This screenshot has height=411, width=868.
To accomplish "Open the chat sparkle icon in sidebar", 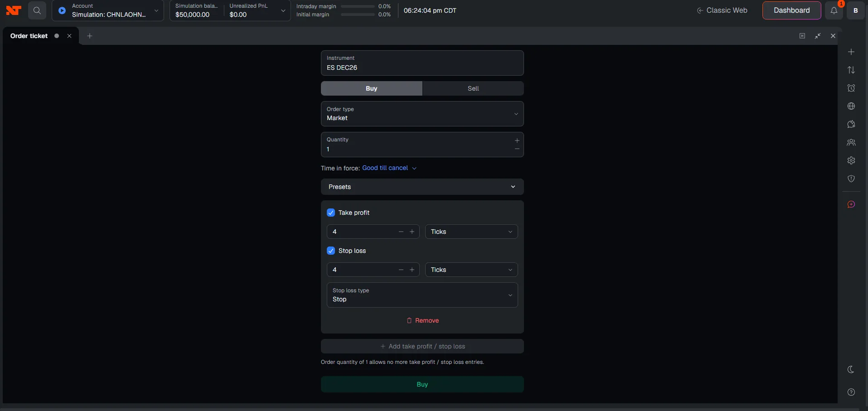I will click(x=851, y=125).
